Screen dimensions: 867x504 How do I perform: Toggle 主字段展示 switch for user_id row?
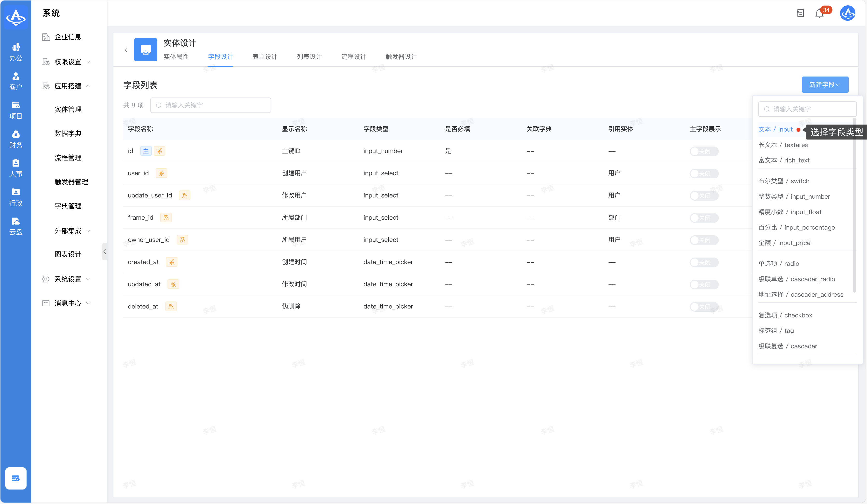click(704, 173)
